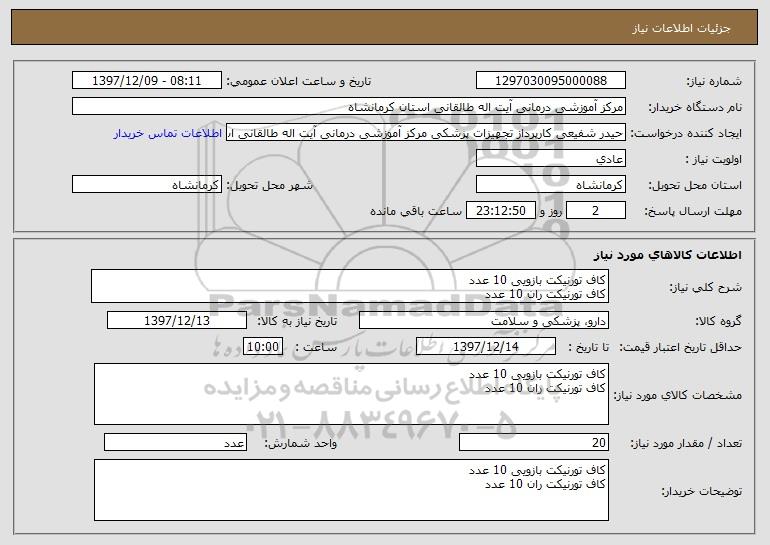Click the تاریخ و ساعت اعلان عمومی label
Viewport: 770px width, 545px height.
(x=299, y=81)
